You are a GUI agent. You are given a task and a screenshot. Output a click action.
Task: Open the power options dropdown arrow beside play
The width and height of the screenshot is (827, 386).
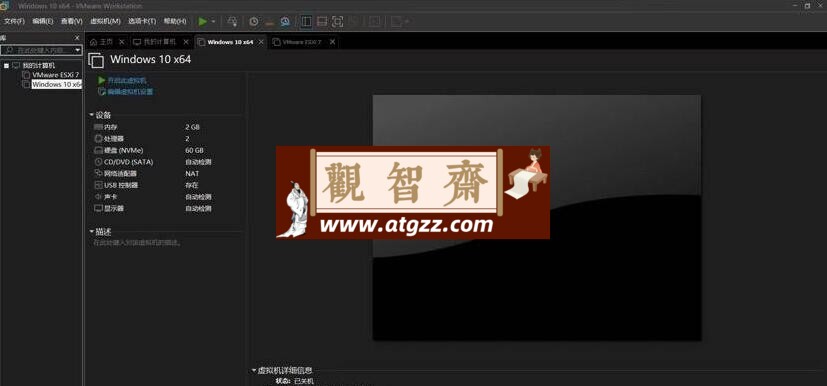pos(213,22)
